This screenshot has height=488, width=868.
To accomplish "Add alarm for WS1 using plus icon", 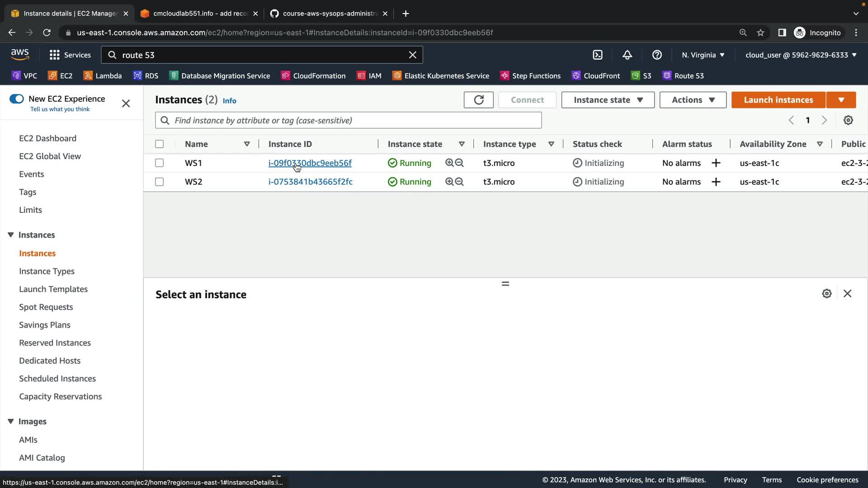I will coord(716,163).
